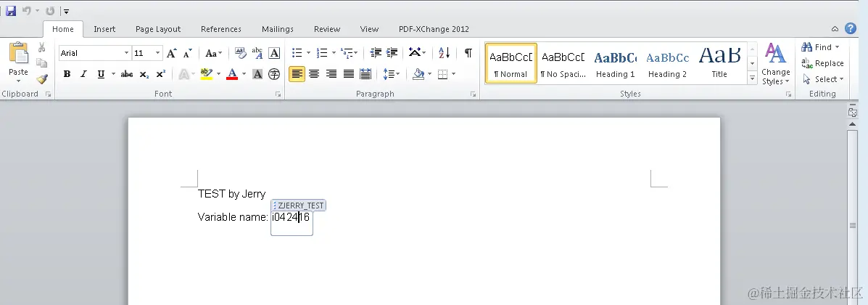The width and height of the screenshot is (868, 305).
Task: Select Align Text Left
Action: point(297,74)
